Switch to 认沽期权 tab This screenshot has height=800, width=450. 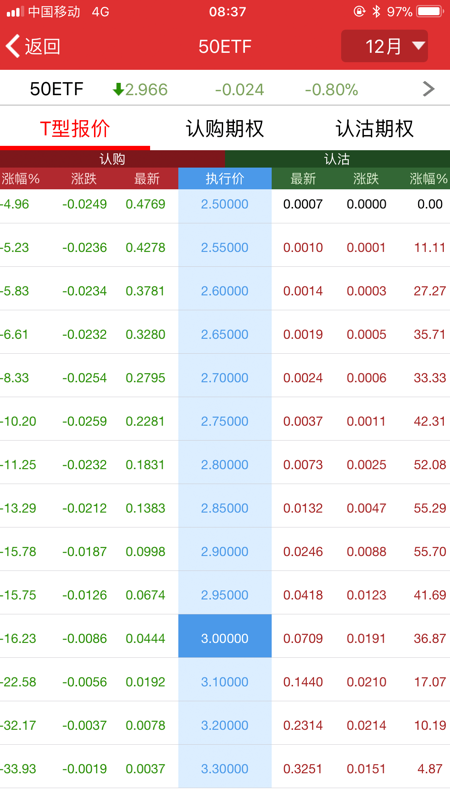tap(374, 129)
